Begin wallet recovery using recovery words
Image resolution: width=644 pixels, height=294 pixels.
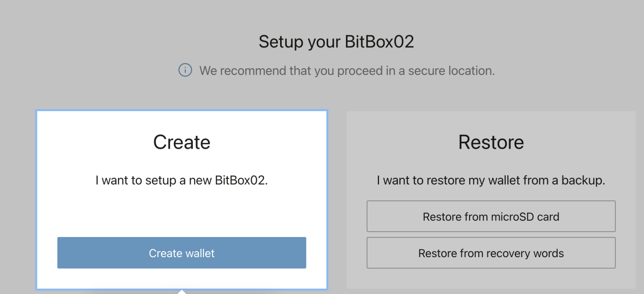(491, 253)
